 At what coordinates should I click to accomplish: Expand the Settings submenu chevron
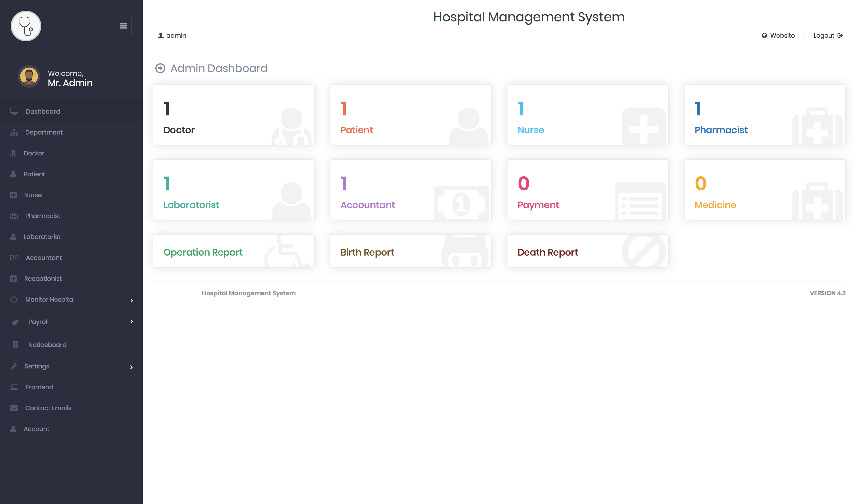(131, 367)
